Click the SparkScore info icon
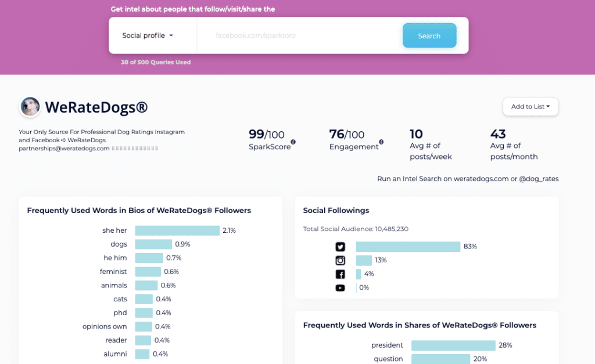The image size is (595, 364). click(293, 142)
